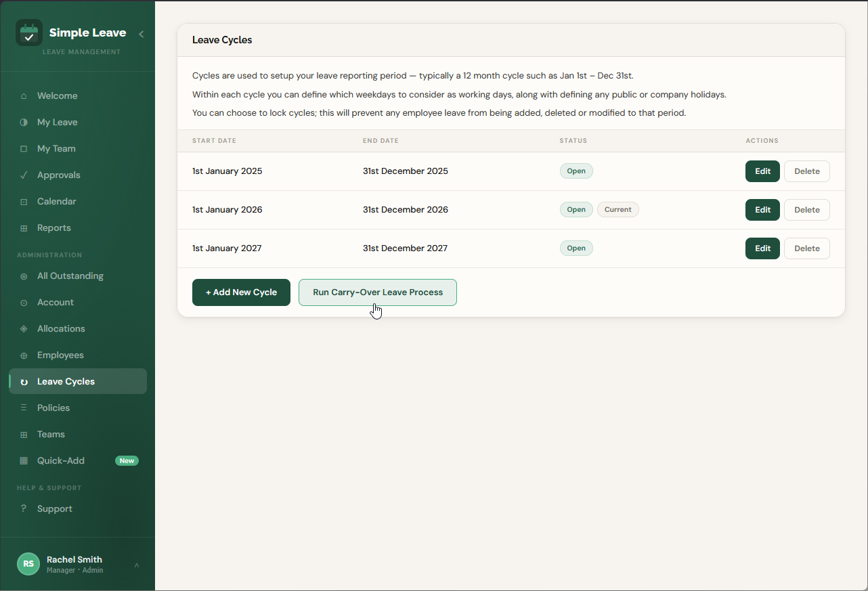Click the Open badge for 2025 cycle
This screenshot has width=868, height=591.
click(x=576, y=171)
